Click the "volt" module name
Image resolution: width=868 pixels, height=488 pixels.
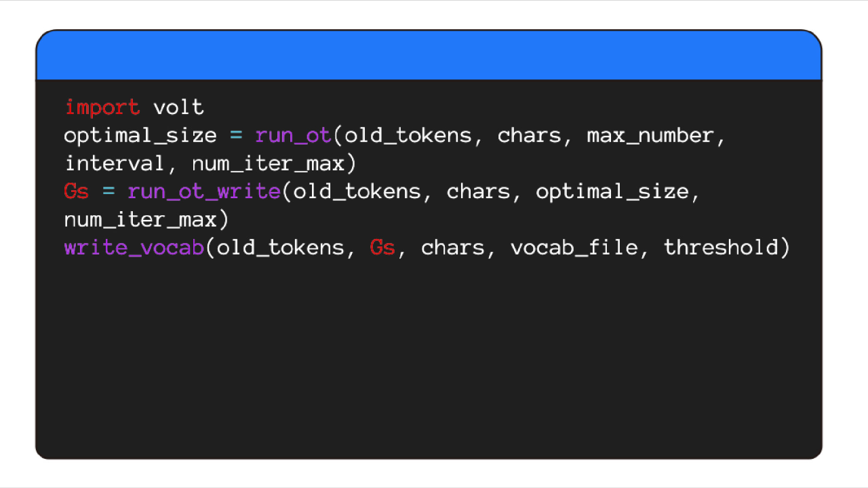click(x=178, y=107)
